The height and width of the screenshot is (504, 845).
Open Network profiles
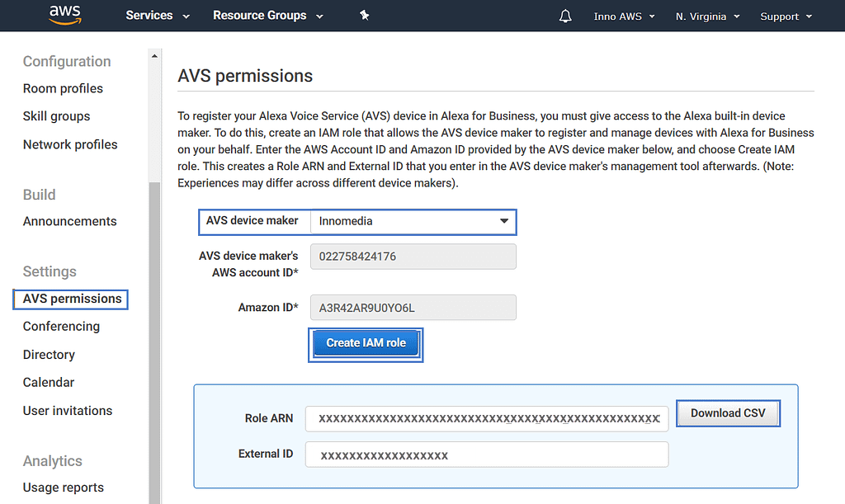(70, 144)
